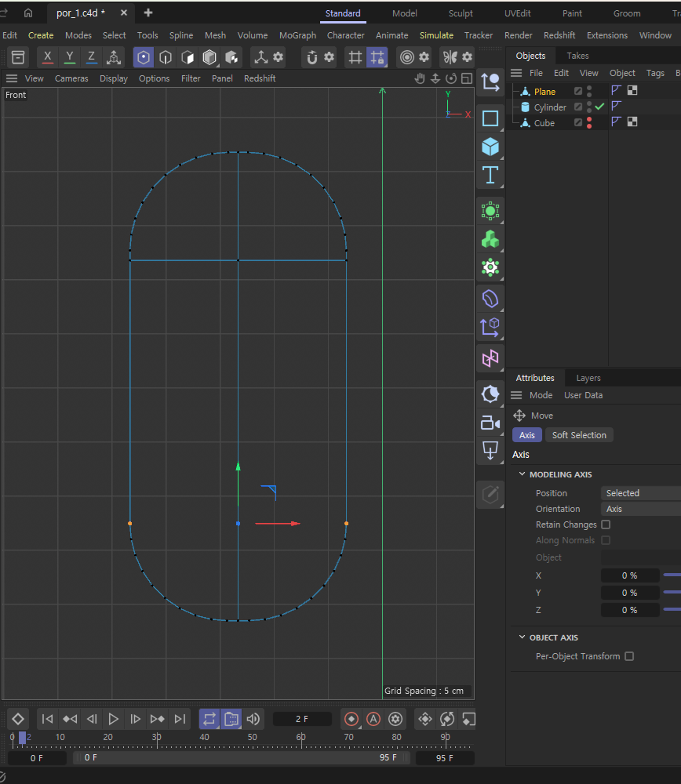Play the animation forward
681x784 pixels.
pyautogui.click(x=114, y=719)
